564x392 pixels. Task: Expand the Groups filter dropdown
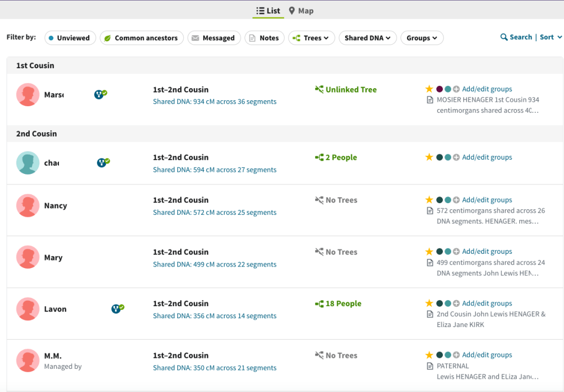coord(421,38)
